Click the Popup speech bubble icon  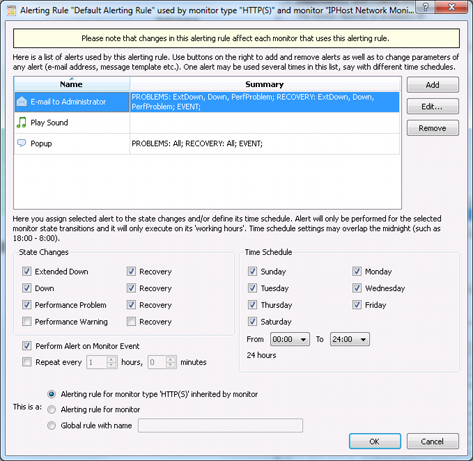coord(21,143)
